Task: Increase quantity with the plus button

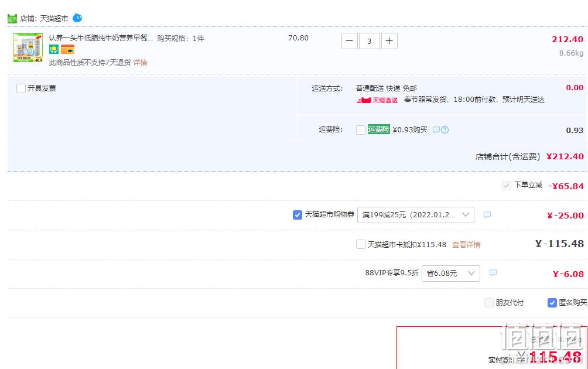Action: pyautogui.click(x=389, y=41)
